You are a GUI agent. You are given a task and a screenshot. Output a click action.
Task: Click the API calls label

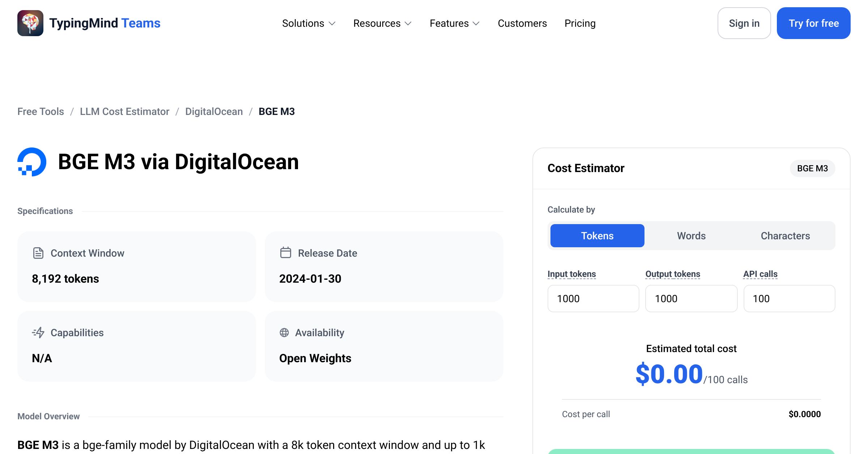760,274
